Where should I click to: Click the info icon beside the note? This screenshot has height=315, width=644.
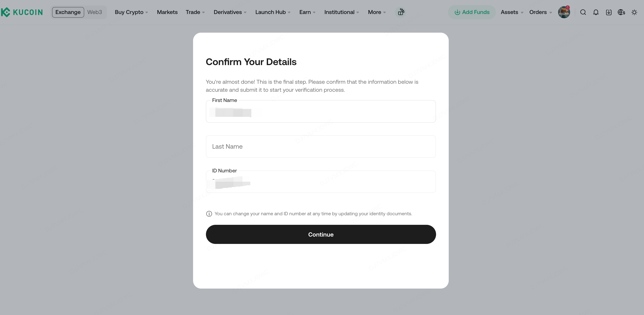(209, 214)
